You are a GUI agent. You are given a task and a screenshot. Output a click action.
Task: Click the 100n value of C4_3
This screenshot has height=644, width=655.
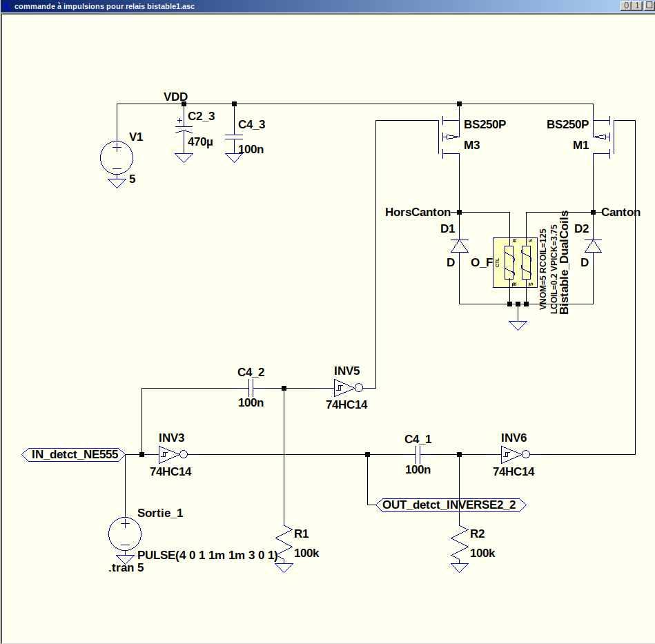251,150
